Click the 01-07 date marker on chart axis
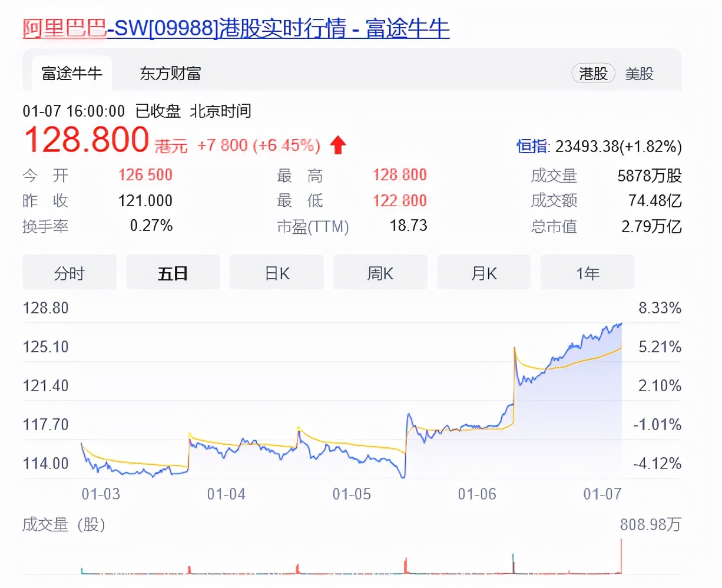 [x=602, y=494]
